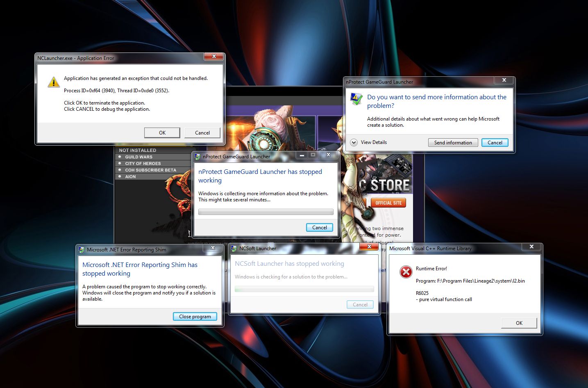Click 'Program: F:\Program Files\Lineage2' path text
The height and width of the screenshot is (388, 588).
pos(470,281)
